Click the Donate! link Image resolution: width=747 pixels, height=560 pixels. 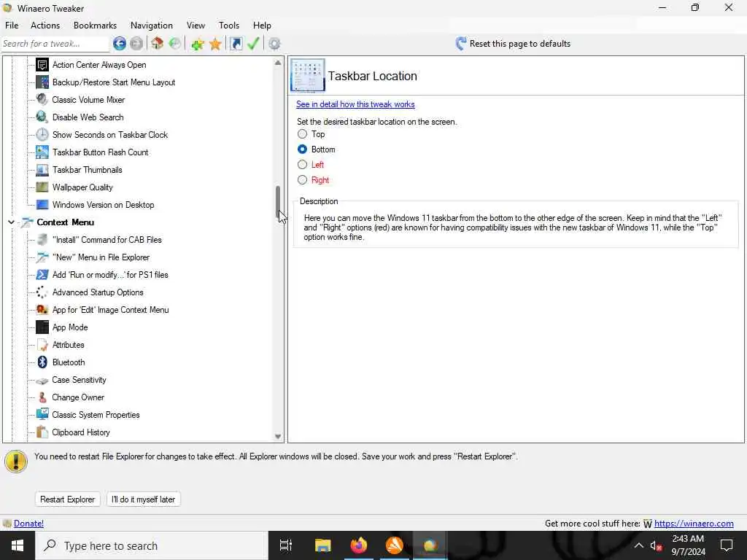(x=28, y=524)
